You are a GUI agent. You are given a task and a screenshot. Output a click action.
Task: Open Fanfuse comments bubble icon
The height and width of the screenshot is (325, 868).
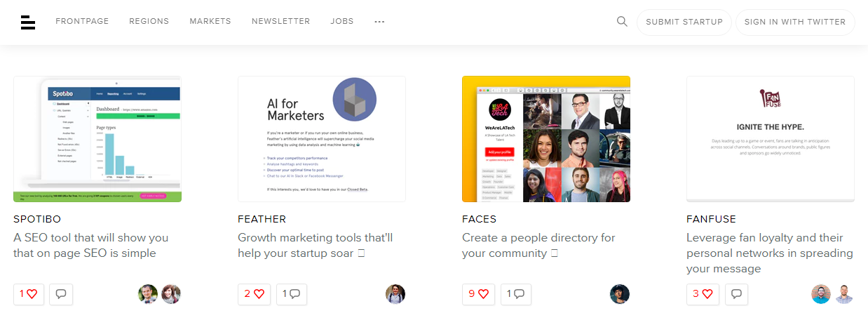[x=736, y=294]
